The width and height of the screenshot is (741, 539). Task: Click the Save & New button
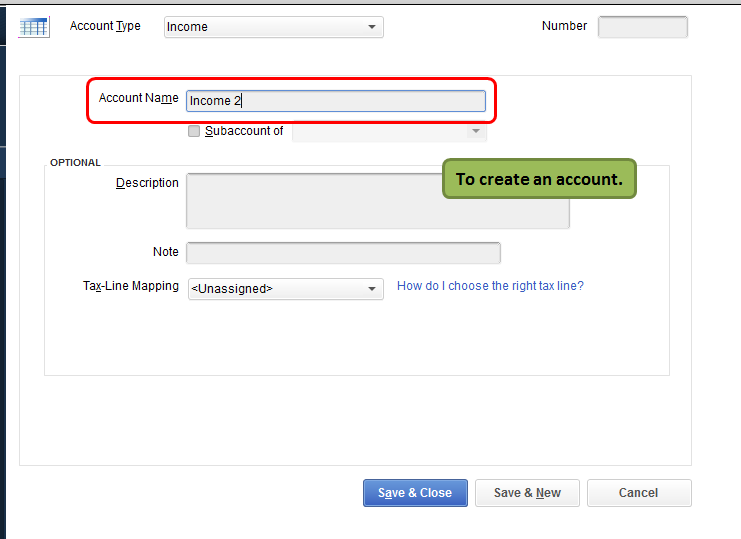pyautogui.click(x=527, y=493)
